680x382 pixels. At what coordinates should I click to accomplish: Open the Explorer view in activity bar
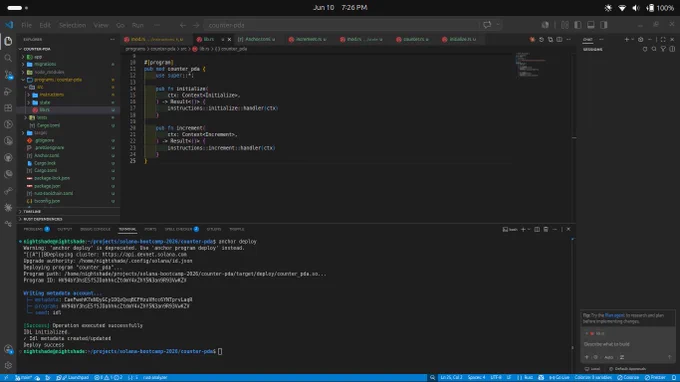tap(8, 41)
